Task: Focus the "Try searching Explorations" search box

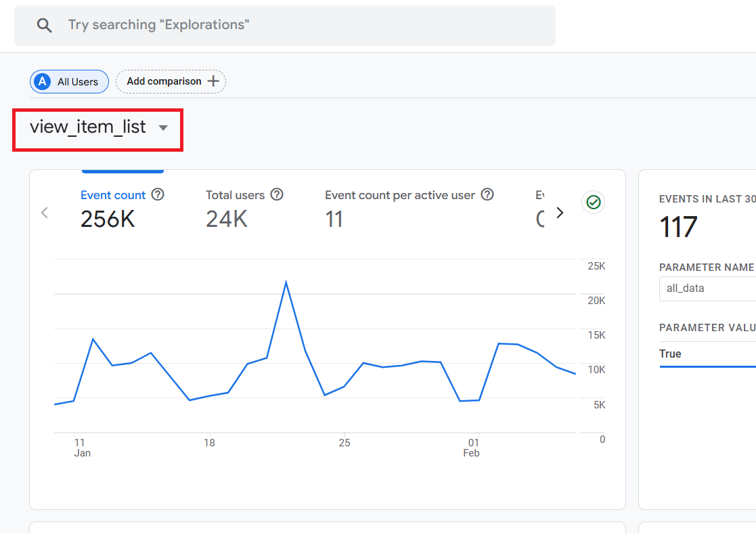Action: point(298,26)
